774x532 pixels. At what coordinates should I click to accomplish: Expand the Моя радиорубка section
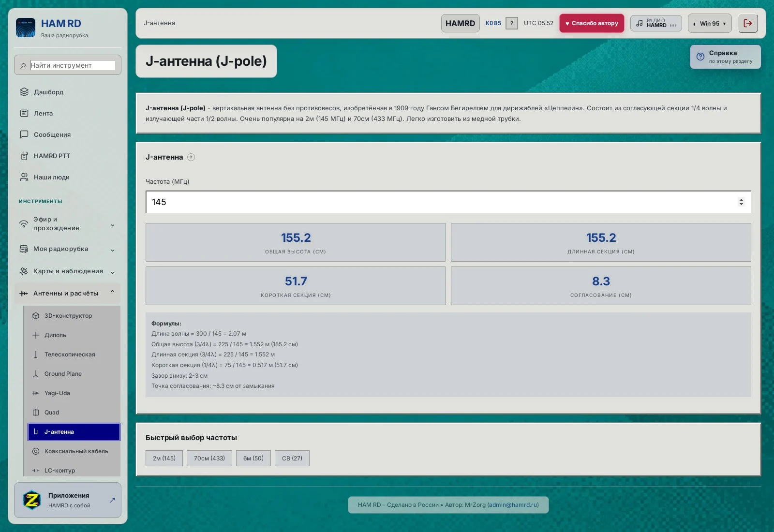click(x=68, y=249)
